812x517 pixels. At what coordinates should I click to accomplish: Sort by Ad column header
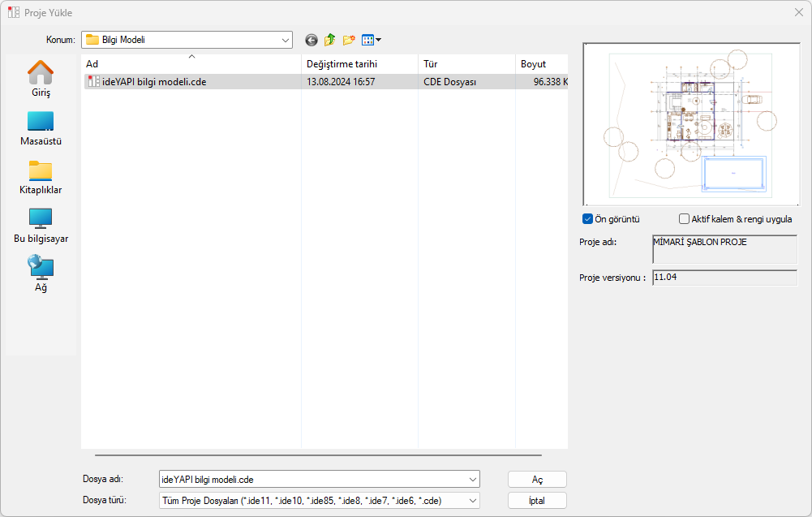click(x=191, y=64)
